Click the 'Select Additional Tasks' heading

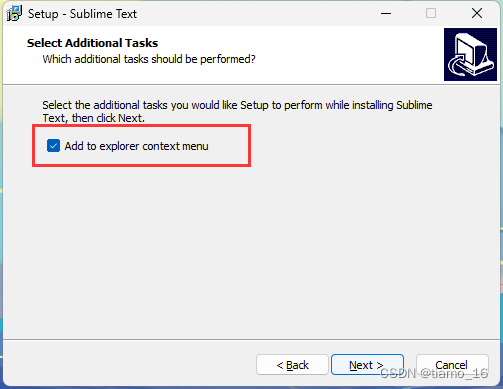[x=92, y=43]
